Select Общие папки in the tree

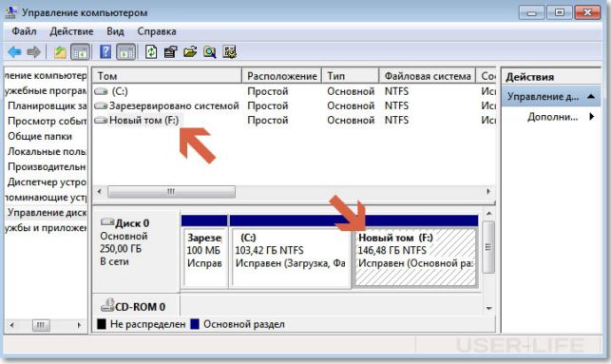tap(40, 136)
